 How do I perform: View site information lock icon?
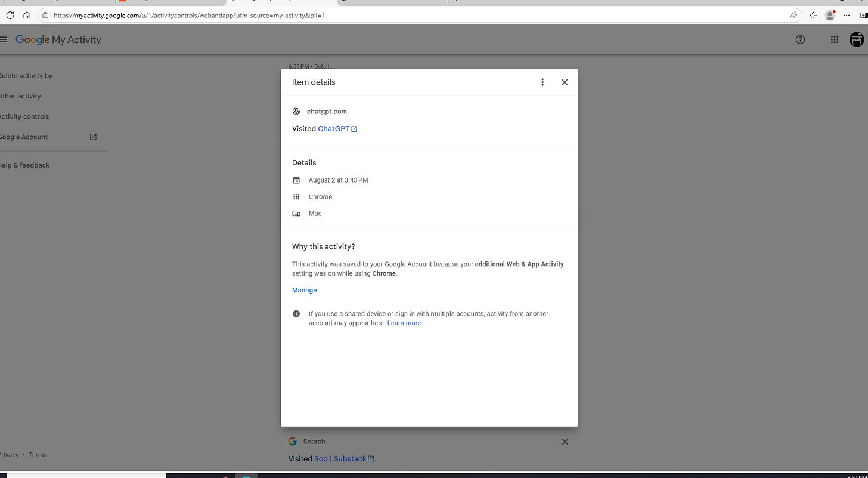(x=45, y=15)
